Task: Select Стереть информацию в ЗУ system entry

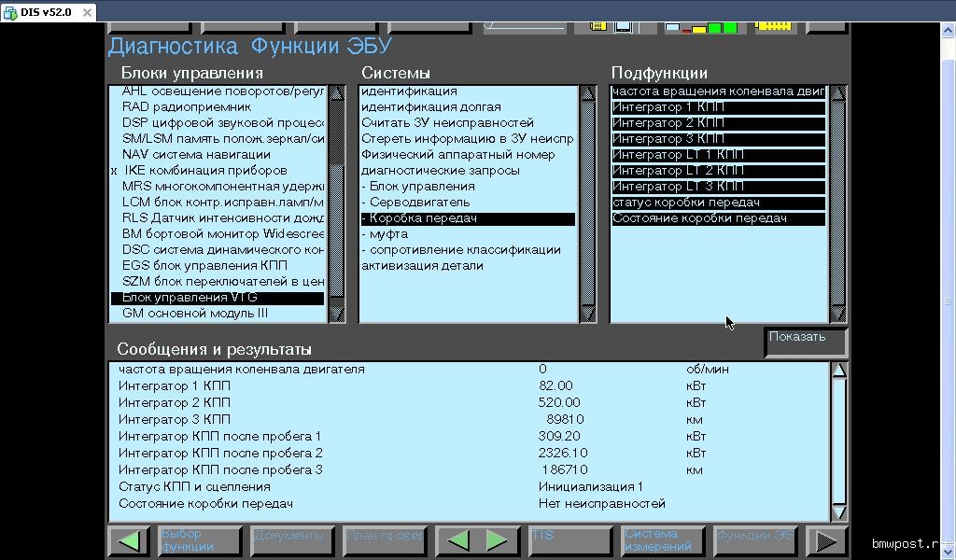Action: (466, 139)
